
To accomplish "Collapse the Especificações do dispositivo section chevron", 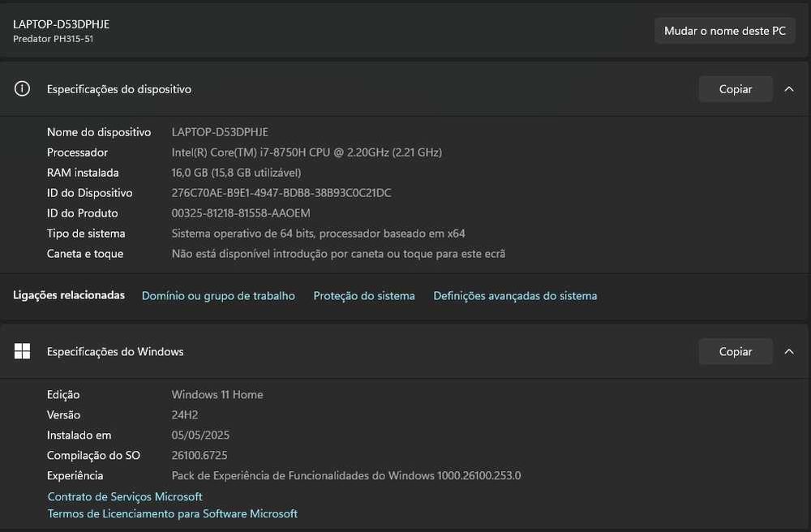I will (789, 89).
